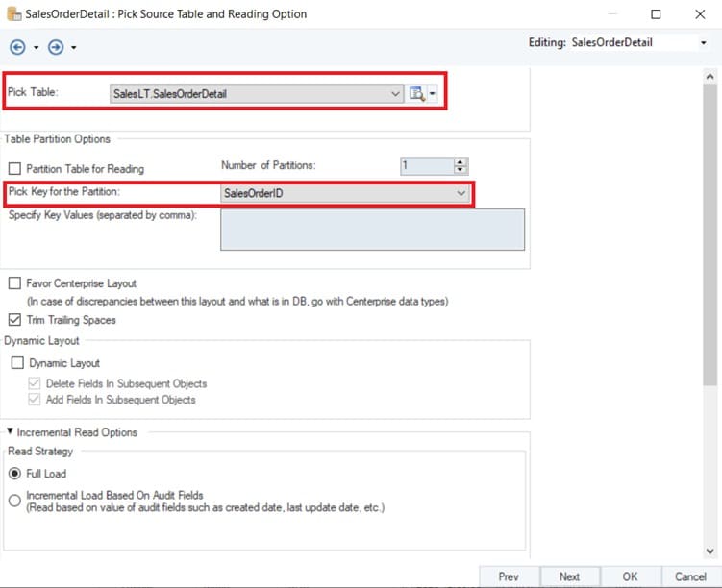The image size is (722, 588).
Task: Increase the Number of Partitions value
Action: click(x=461, y=161)
